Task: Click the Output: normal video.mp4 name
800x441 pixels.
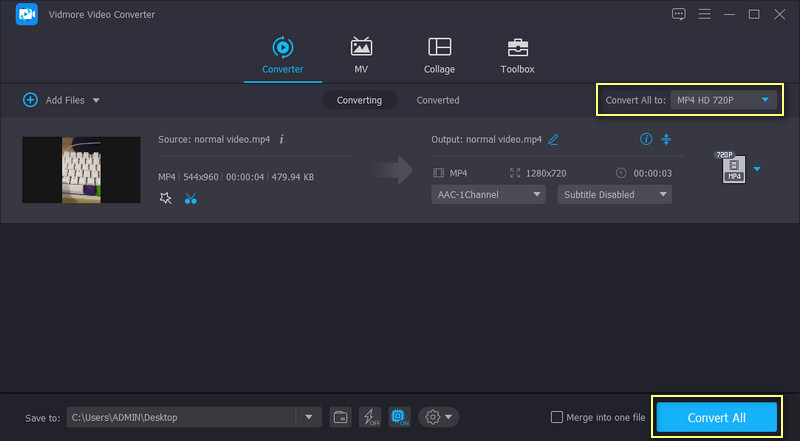Action: coord(486,139)
